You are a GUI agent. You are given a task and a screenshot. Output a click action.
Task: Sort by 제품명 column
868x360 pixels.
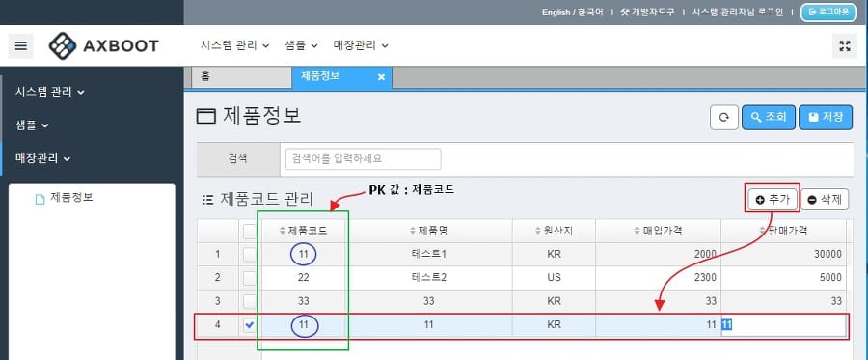pyautogui.click(x=429, y=231)
